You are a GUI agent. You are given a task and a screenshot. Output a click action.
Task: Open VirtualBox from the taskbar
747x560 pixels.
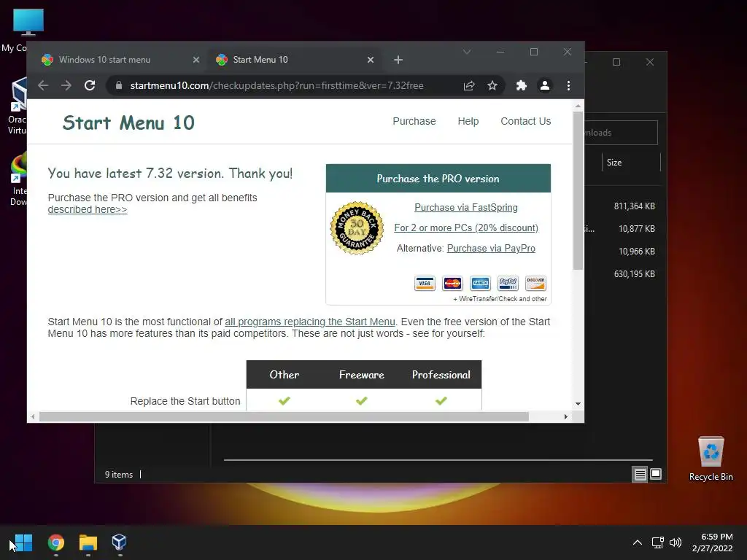click(119, 542)
